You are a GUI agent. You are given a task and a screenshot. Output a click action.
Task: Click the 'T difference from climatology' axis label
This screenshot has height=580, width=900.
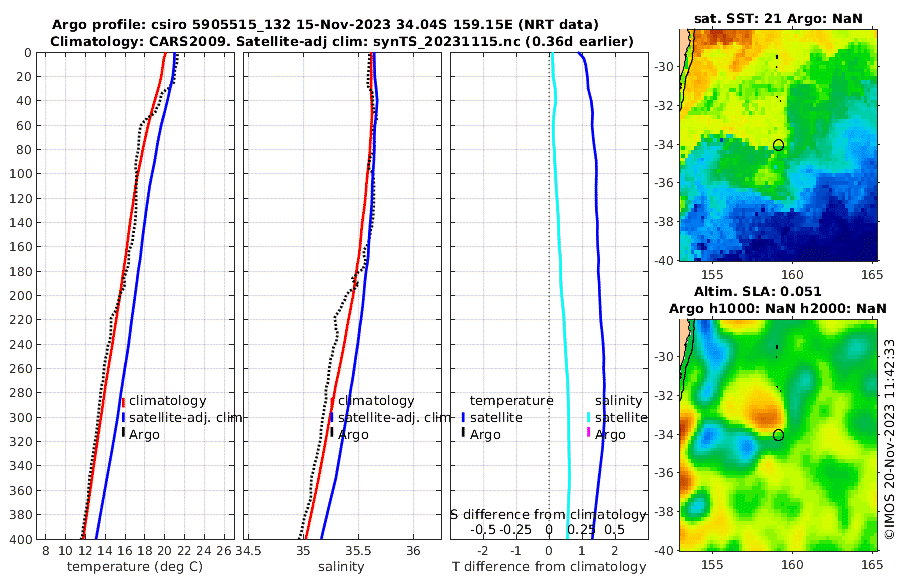[549, 567]
